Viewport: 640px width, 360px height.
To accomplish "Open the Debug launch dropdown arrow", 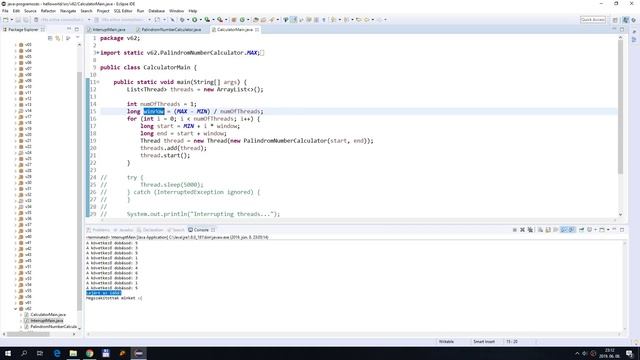I will [188, 20].
